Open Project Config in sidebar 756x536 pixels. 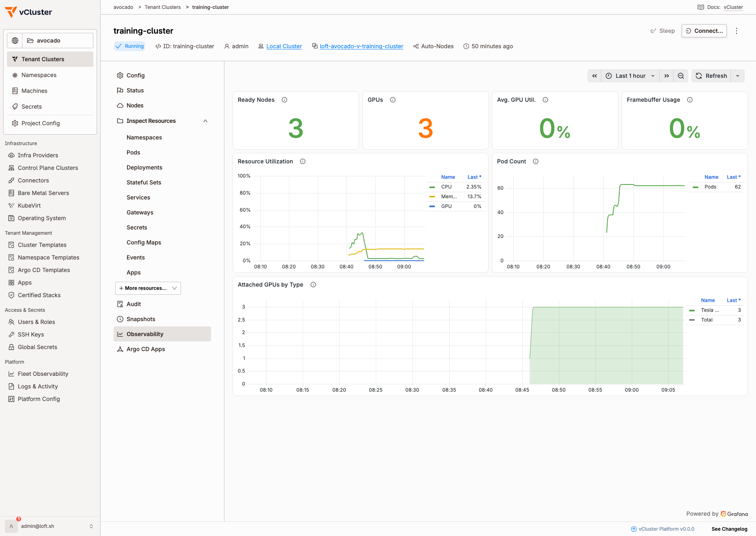[50, 123]
